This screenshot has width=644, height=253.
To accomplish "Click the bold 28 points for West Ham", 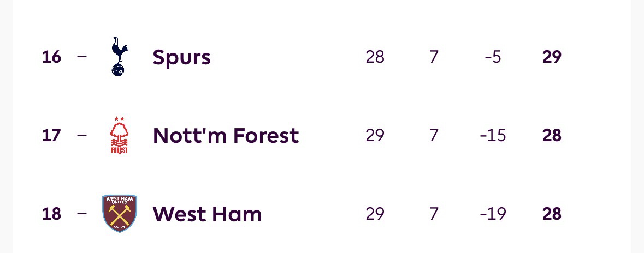I will click(x=552, y=214).
